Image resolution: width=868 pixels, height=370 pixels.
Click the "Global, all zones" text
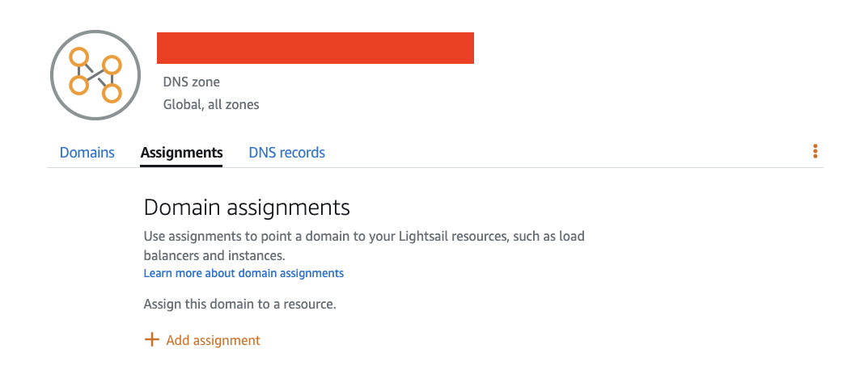tap(211, 104)
